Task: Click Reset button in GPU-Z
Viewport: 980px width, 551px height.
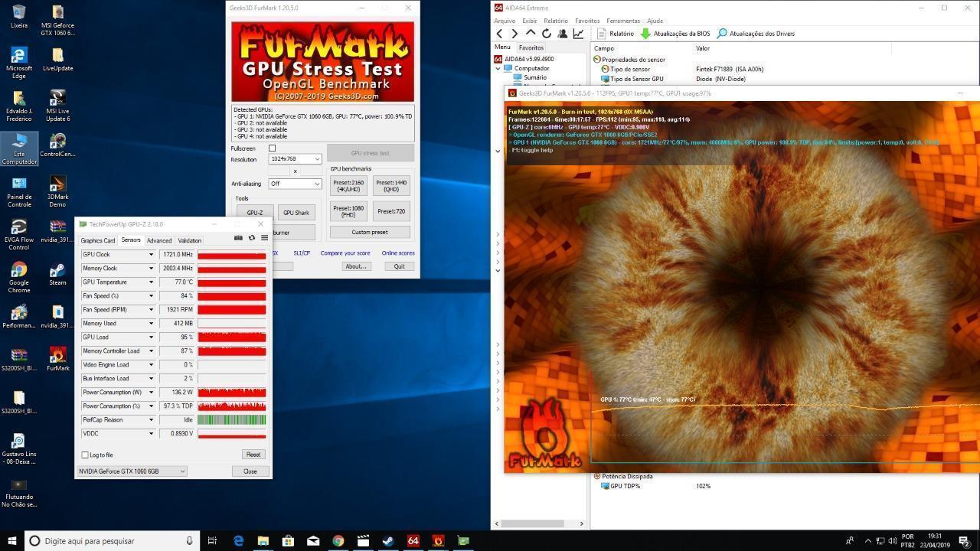Action: tap(253, 455)
